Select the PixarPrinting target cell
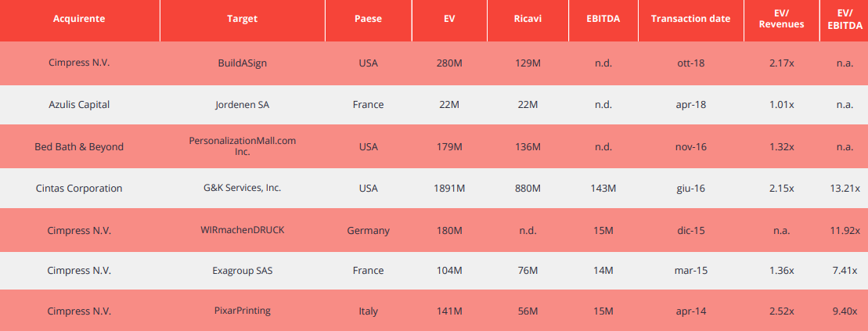Image resolution: width=868 pixels, height=331 pixels. coord(243,311)
